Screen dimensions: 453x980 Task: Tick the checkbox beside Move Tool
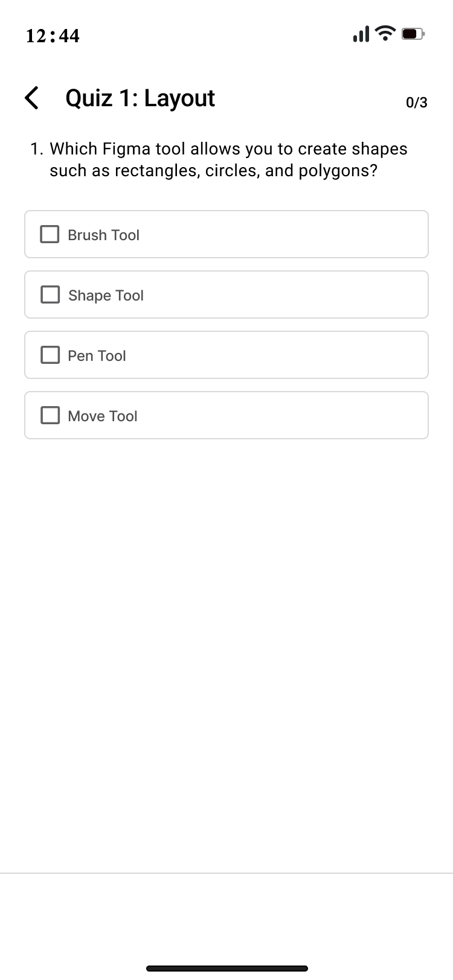pos(50,415)
